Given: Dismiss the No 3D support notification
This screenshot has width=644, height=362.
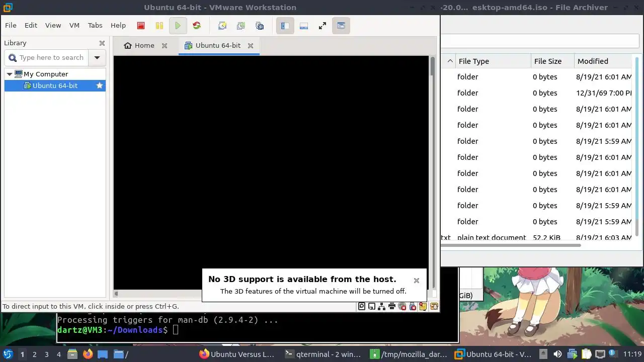Looking at the screenshot, I should click(417, 281).
